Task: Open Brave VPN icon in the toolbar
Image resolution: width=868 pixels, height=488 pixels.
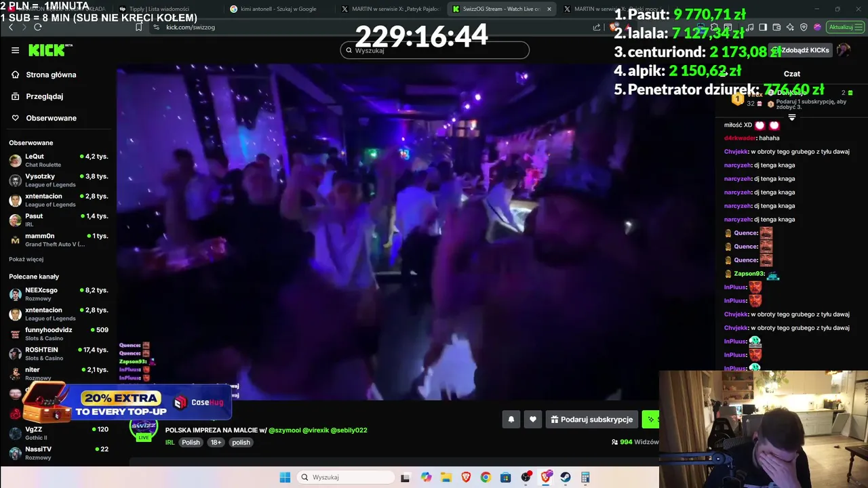Action: (804, 27)
